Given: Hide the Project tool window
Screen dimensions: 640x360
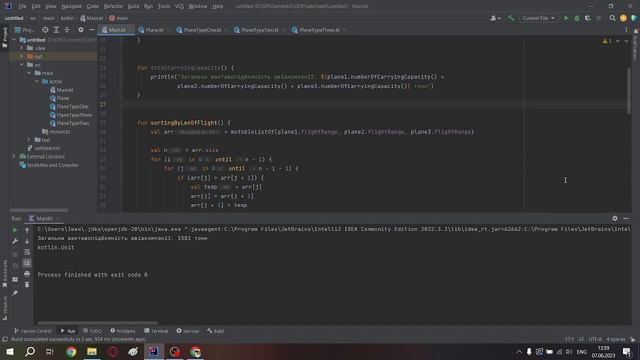Looking at the screenshot, I should (91, 30).
